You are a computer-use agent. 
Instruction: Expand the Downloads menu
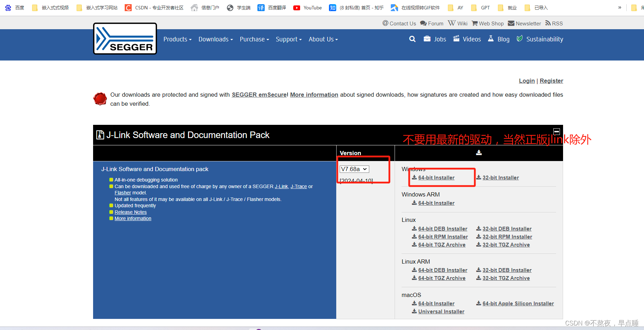pos(216,39)
